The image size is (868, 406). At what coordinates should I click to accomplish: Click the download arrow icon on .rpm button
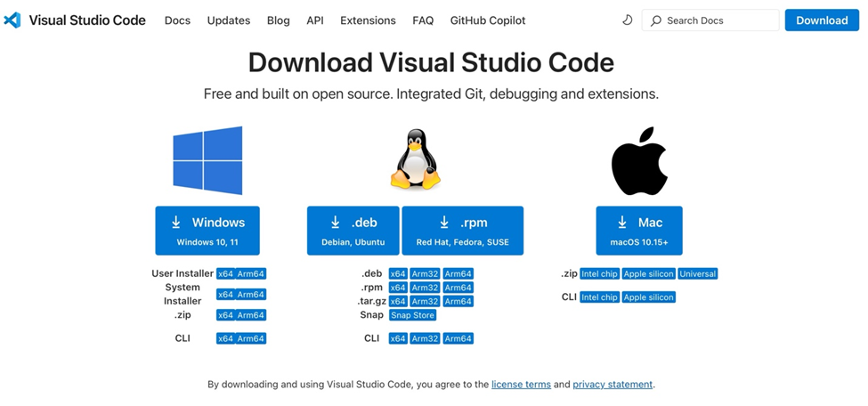tap(444, 222)
